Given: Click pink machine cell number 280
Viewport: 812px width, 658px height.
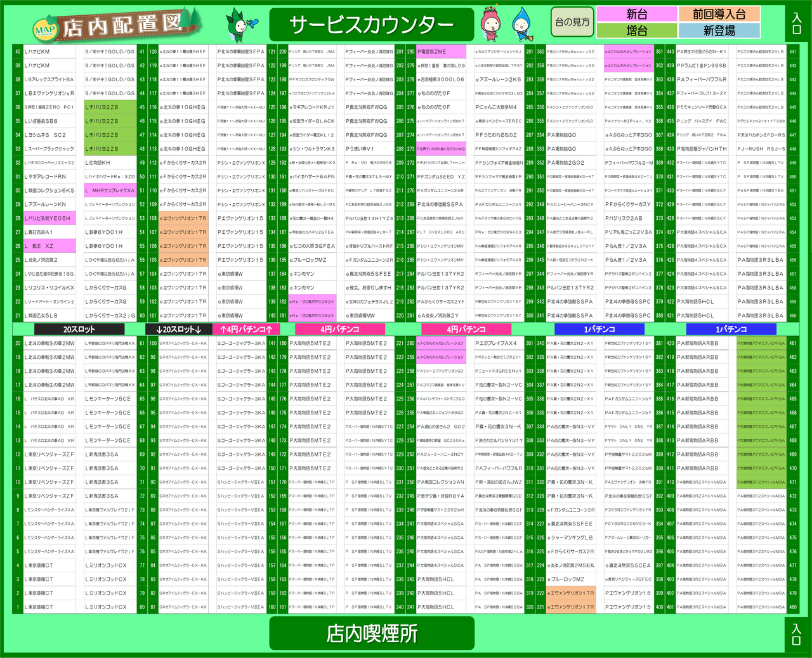Looking at the screenshot, I should pyautogui.click(x=440, y=52).
